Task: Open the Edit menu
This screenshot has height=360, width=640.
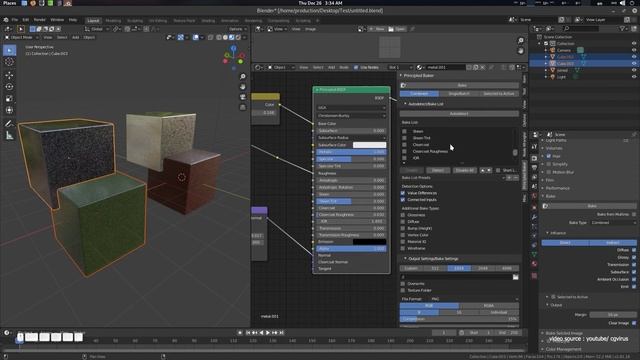Action: pos(26,20)
